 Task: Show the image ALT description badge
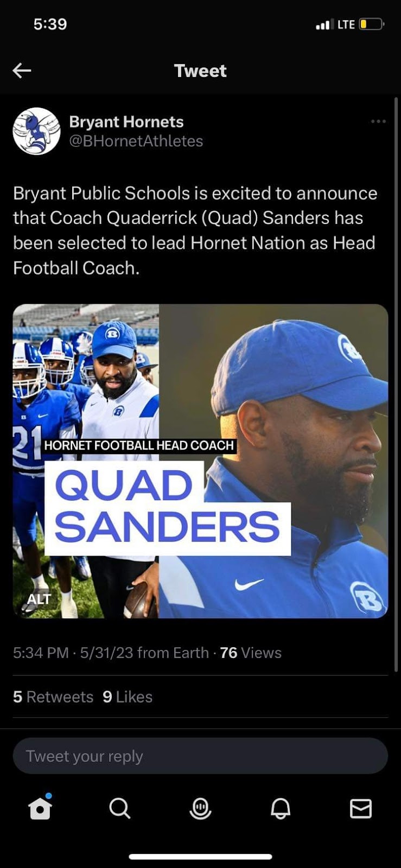(x=39, y=599)
